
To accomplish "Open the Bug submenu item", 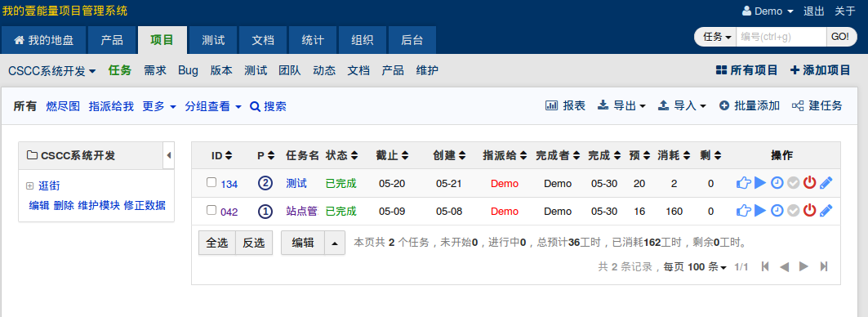I will click(188, 71).
